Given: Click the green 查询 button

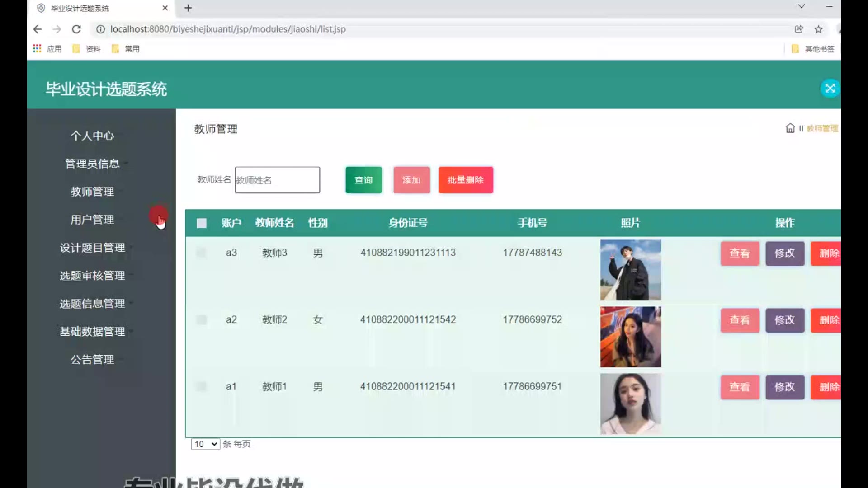Looking at the screenshot, I should (x=363, y=180).
